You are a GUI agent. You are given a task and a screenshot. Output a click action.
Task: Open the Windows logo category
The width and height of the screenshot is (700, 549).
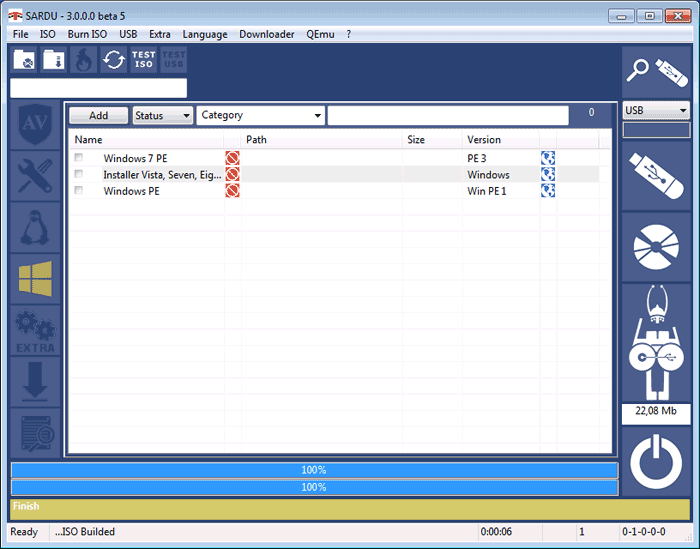(x=35, y=279)
